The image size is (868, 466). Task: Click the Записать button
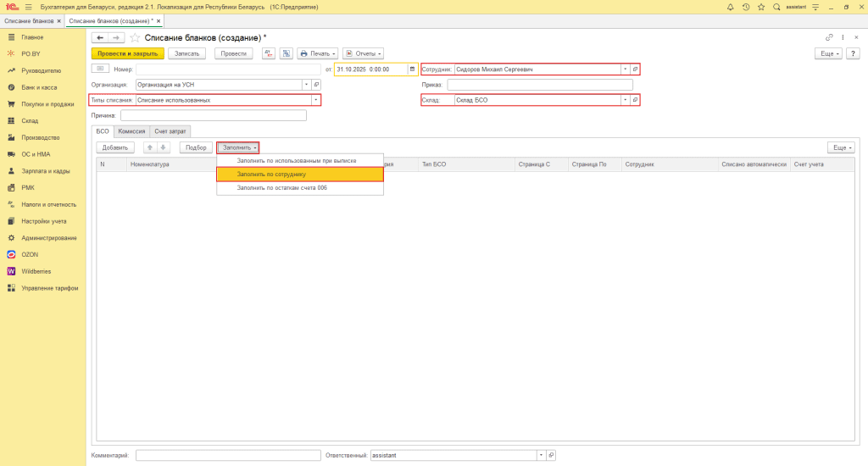click(x=186, y=53)
